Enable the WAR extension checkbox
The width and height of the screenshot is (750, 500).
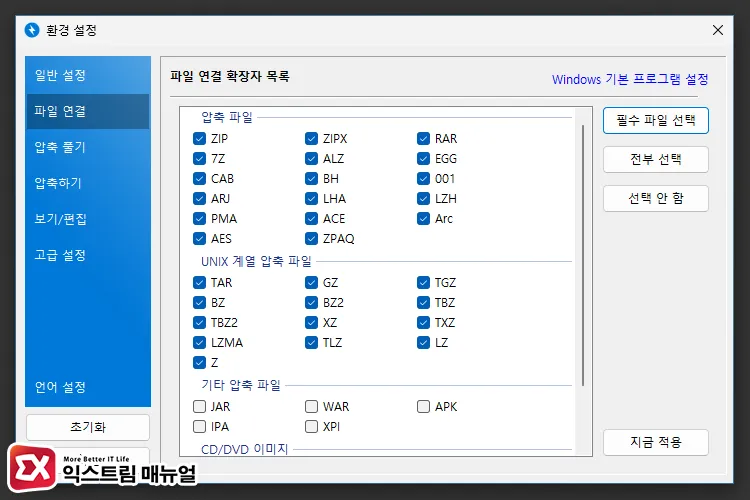(x=311, y=407)
